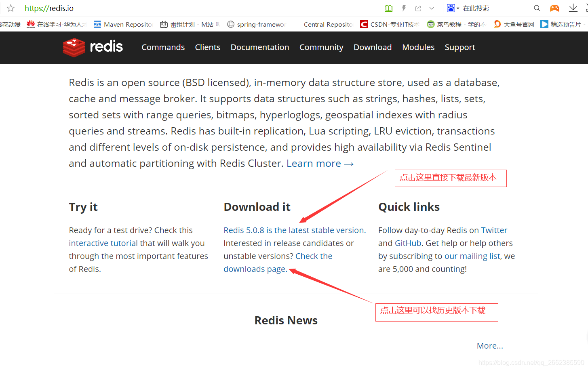Open the Community menu item
This screenshot has width=588, height=370.
pos(321,48)
